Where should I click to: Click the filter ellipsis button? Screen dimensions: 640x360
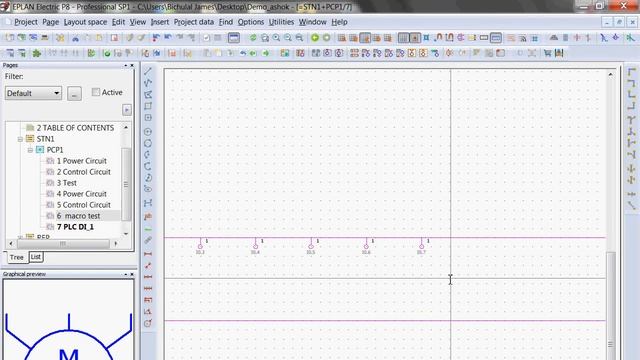coord(74,93)
